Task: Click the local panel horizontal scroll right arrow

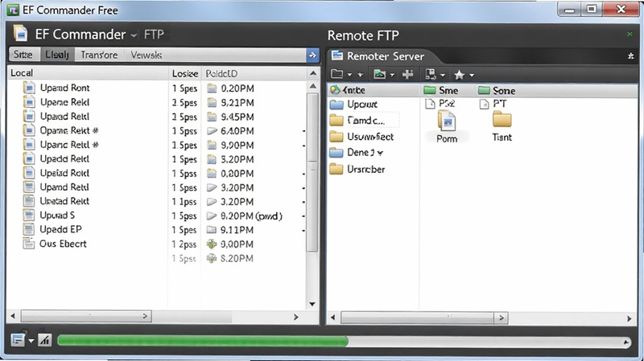Action: pos(295,317)
